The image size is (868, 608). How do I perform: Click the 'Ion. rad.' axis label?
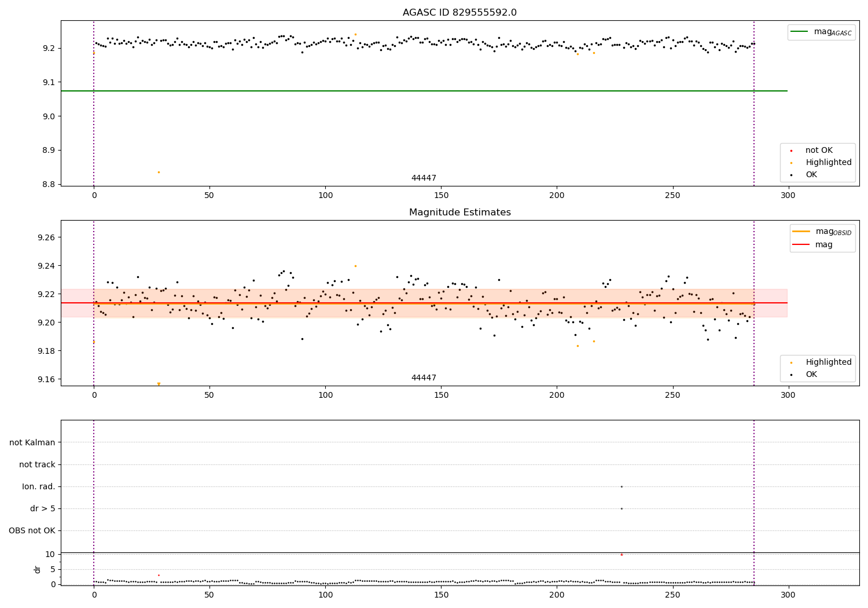click(39, 487)
